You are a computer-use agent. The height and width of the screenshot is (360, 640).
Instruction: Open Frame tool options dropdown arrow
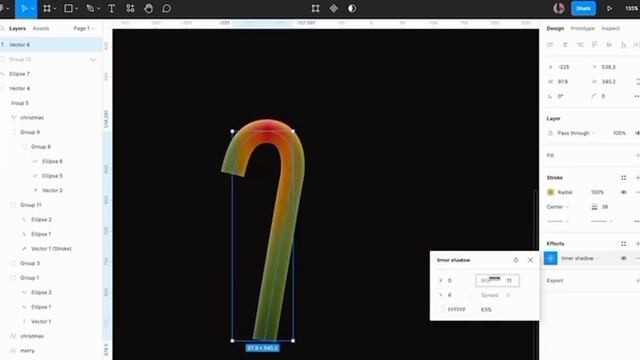pyautogui.click(x=55, y=9)
